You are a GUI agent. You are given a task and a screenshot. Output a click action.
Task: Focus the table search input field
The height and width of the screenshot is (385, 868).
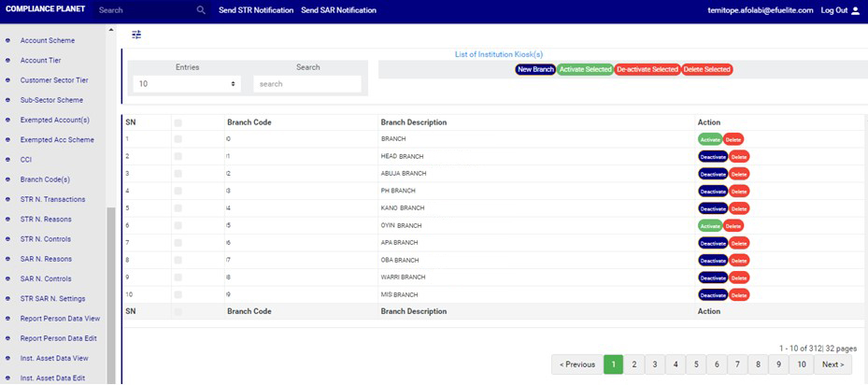coord(306,84)
